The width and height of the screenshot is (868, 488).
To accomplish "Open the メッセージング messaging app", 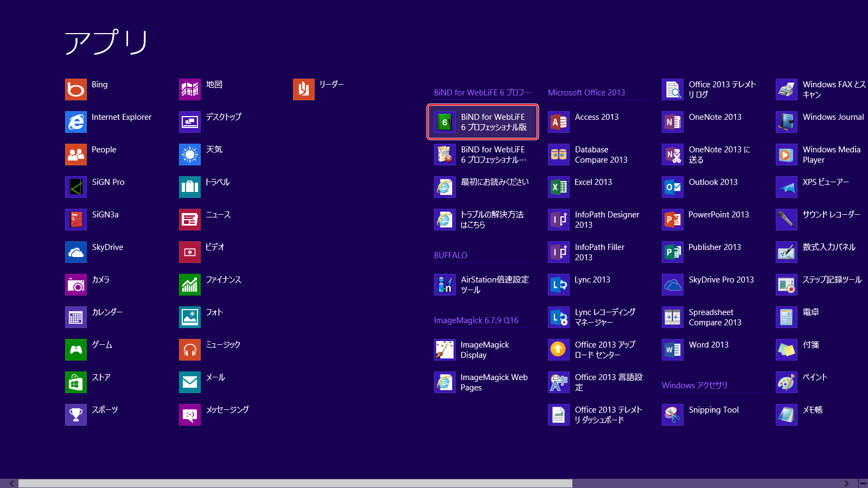I will (x=190, y=415).
